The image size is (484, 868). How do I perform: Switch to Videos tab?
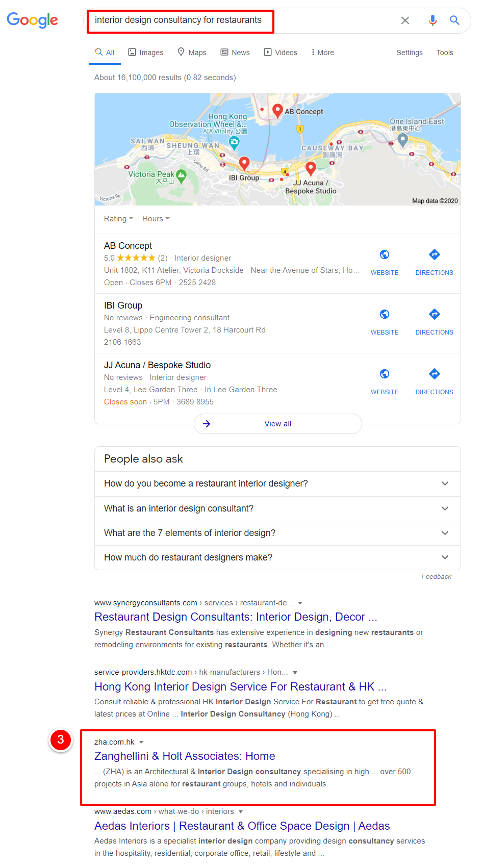tap(281, 53)
